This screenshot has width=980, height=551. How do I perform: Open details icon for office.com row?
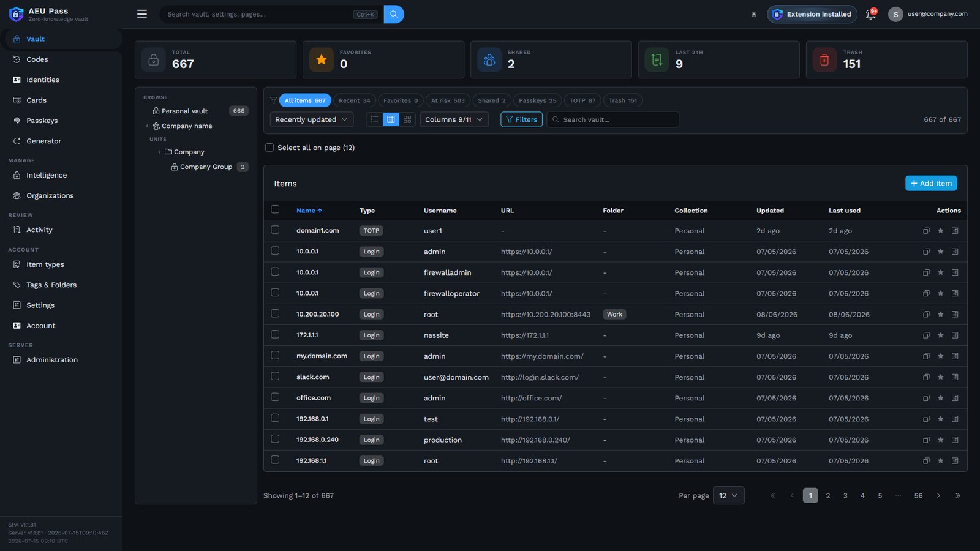click(955, 398)
